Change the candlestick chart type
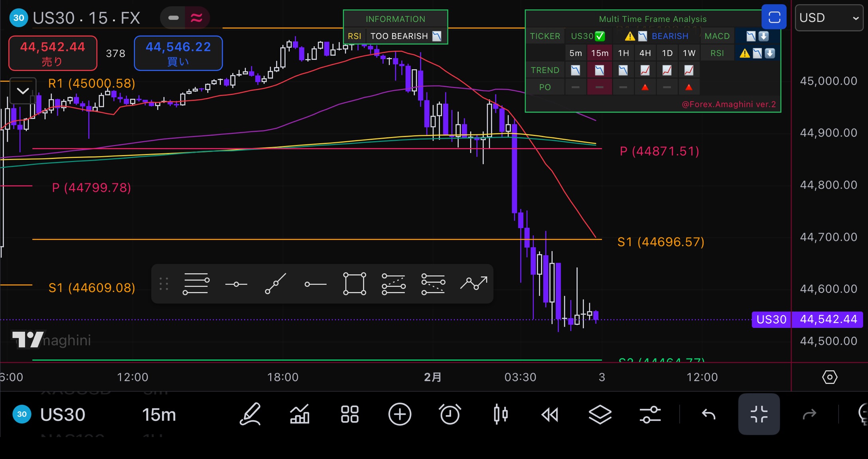 tap(500, 414)
